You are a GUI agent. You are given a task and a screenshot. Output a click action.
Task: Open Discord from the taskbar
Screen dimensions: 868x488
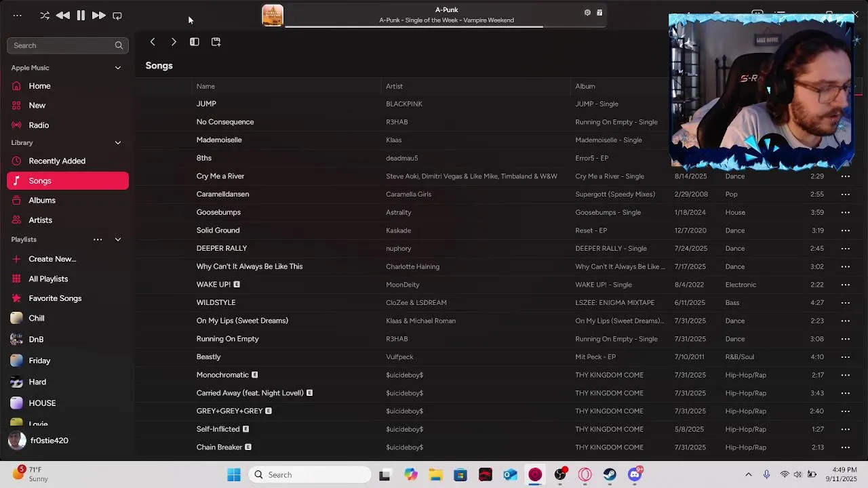coord(635,475)
